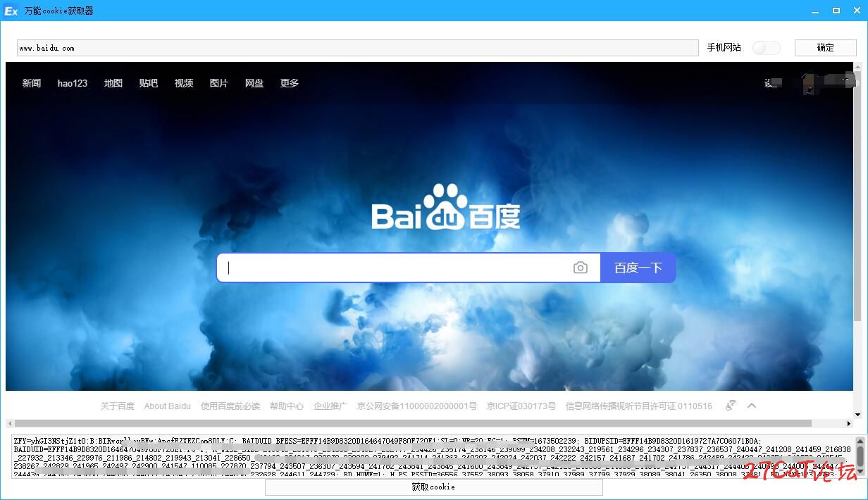Open the 京公网安备11000002000001号 link

tap(417, 406)
